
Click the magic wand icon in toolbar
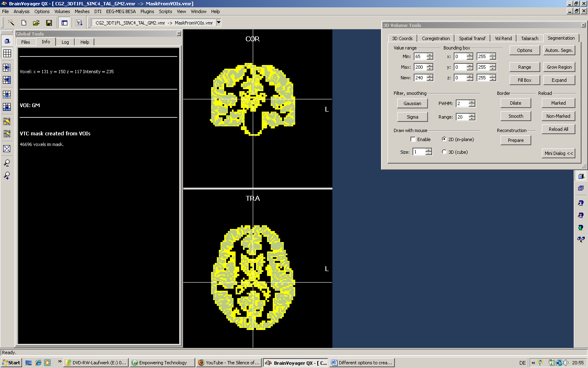click(x=11, y=23)
